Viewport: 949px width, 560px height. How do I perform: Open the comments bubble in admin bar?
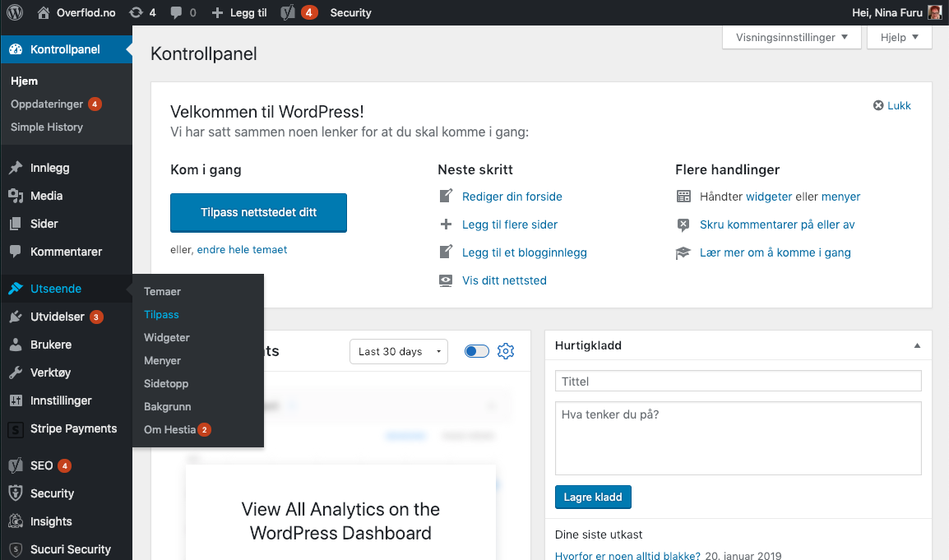click(x=176, y=12)
